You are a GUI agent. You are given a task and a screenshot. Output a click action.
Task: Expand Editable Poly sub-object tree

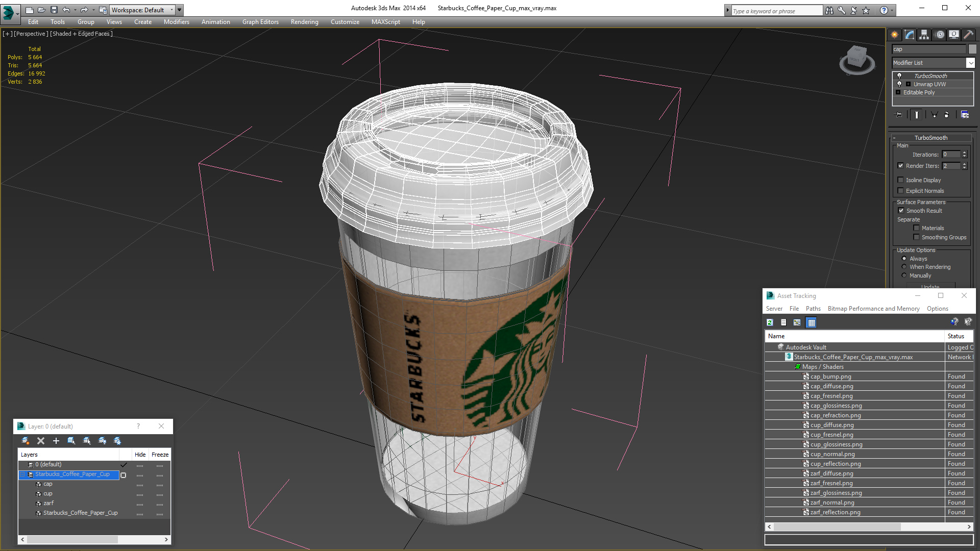click(898, 92)
